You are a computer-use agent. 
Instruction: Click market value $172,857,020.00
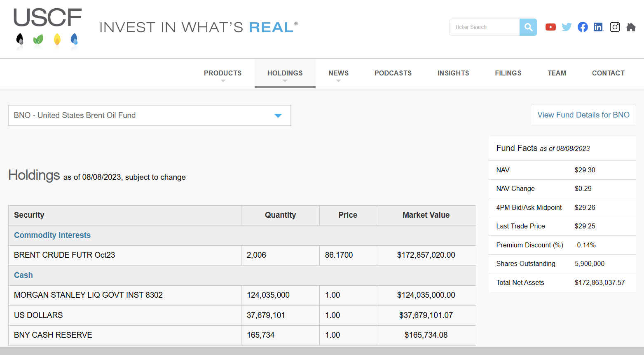[x=426, y=255]
